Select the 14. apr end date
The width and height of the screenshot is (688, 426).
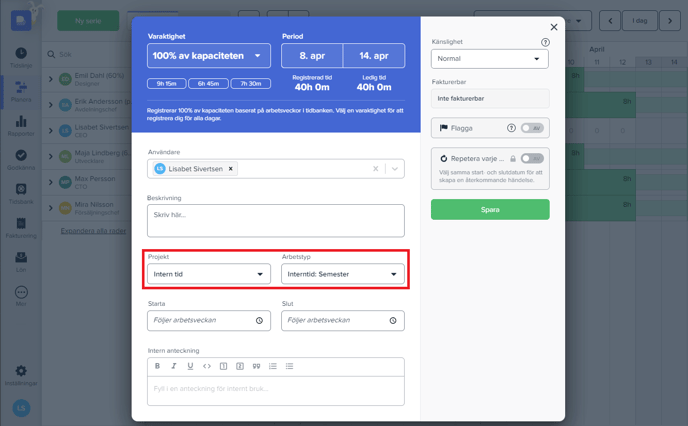373,56
